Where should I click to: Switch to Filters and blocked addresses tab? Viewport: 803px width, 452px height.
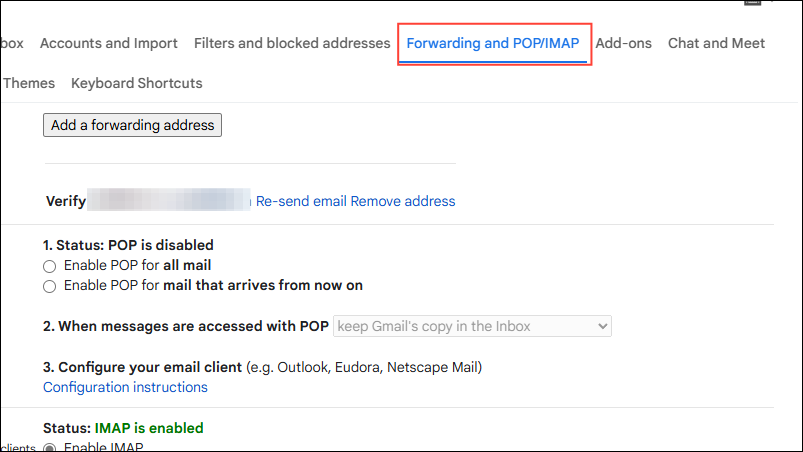tap(292, 43)
